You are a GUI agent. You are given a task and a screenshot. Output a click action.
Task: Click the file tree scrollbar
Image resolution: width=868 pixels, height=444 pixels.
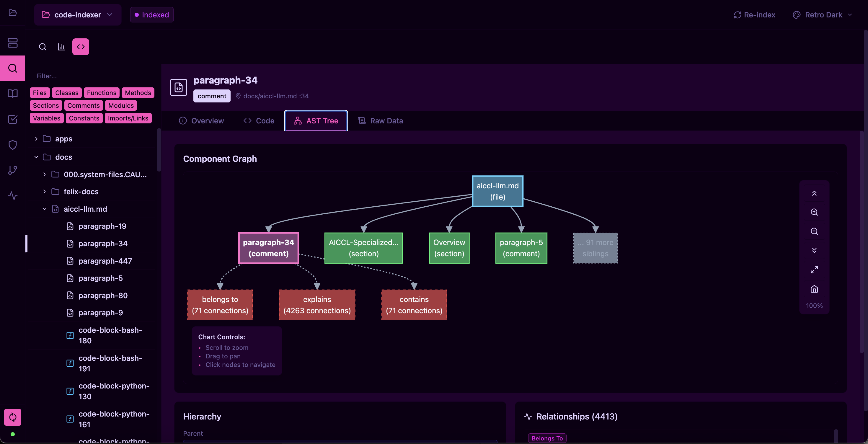click(x=159, y=150)
